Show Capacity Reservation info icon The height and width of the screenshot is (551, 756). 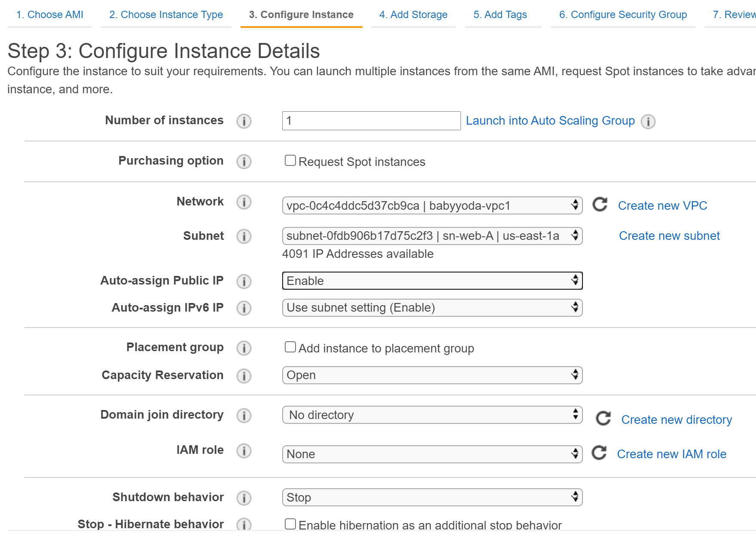[244, 376]
